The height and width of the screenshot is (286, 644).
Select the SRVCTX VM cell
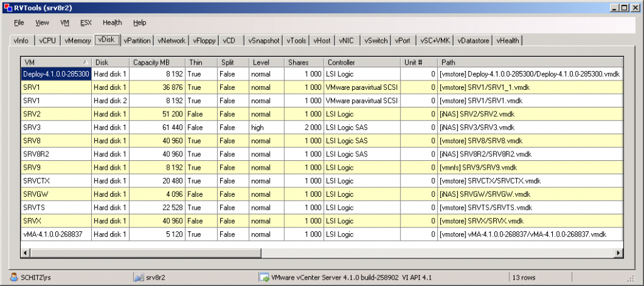point(56,181)
